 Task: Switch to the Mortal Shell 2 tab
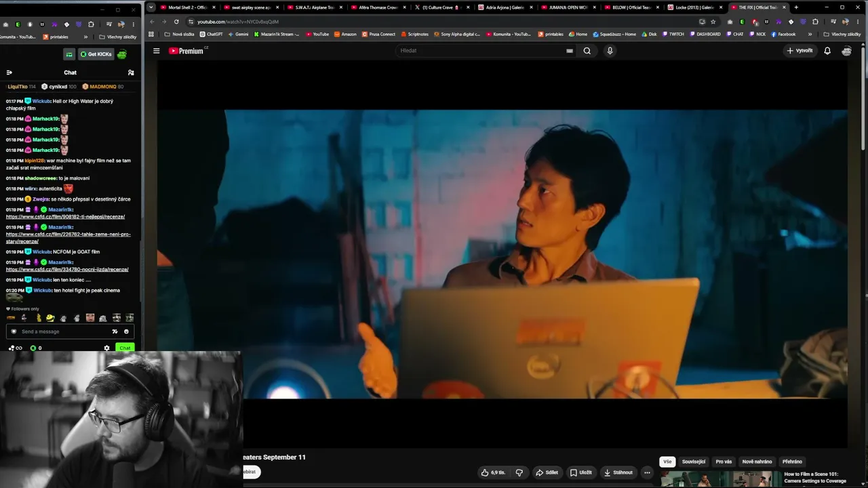(x=187, y=7)
